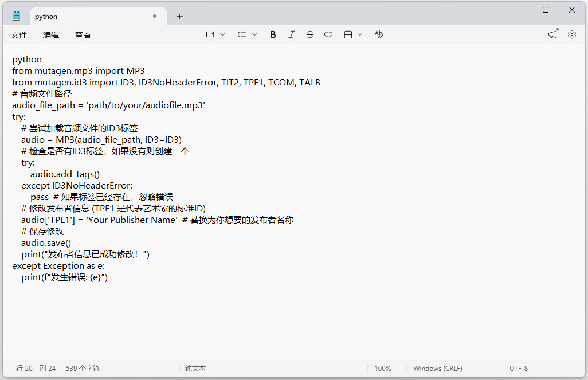Click the line 'from mutagen.mp3 import MP3'
The image size is (588, 380).
(x=79, y=71)
